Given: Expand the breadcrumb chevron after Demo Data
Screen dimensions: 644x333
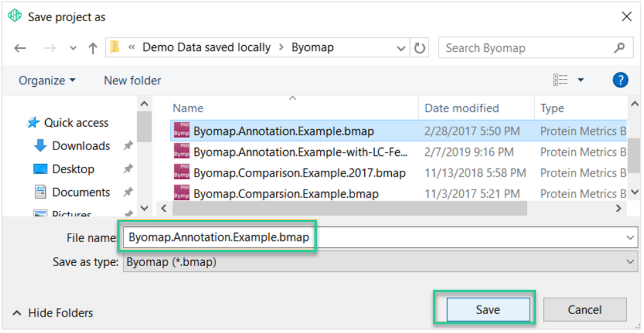Looking at the screenshot, I should [281, 47].
